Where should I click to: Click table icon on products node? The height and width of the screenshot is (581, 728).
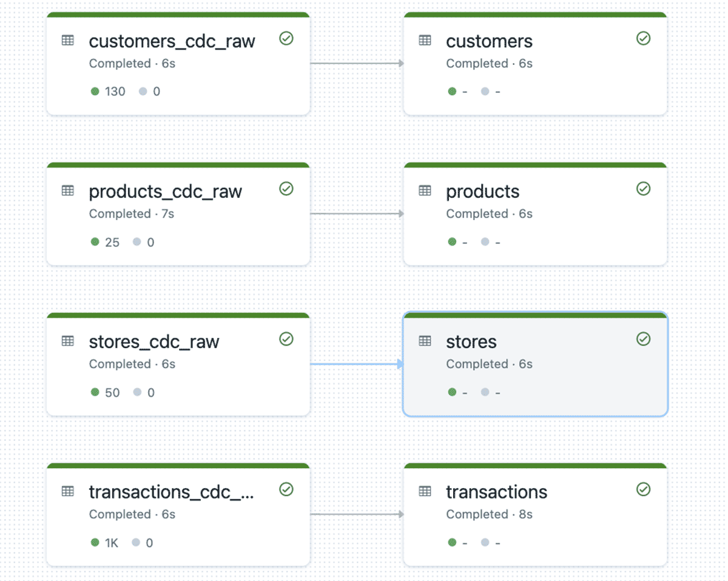pyautogui.click(x=425, y=191)
